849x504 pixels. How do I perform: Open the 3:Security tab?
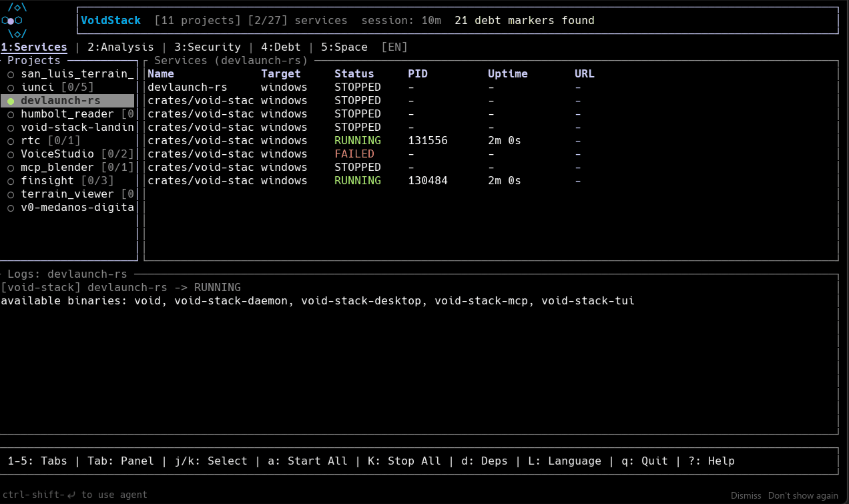tap(208, 47)
